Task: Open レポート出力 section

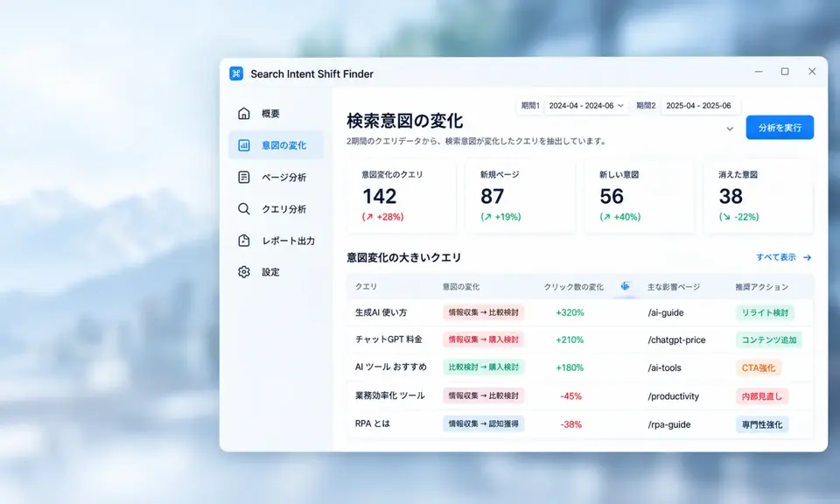Action: point(276,241)
